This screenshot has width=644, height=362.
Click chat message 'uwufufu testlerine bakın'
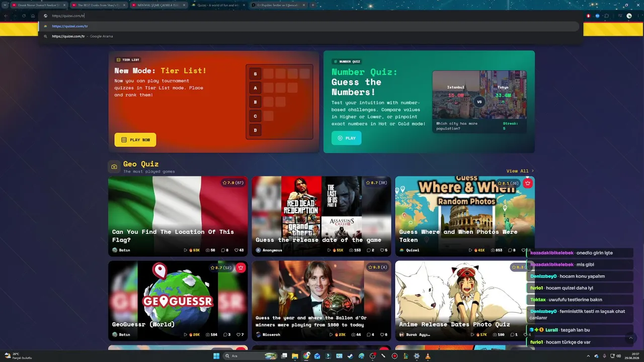tap(575, 300)
